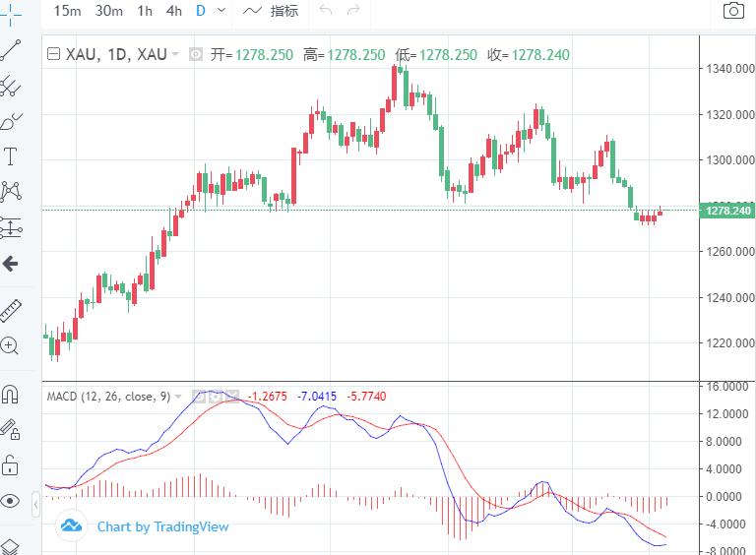The height and width of the screenshot is (555, 756).
Task: Activate the zoom in tool
Action: tap(10, 345)
